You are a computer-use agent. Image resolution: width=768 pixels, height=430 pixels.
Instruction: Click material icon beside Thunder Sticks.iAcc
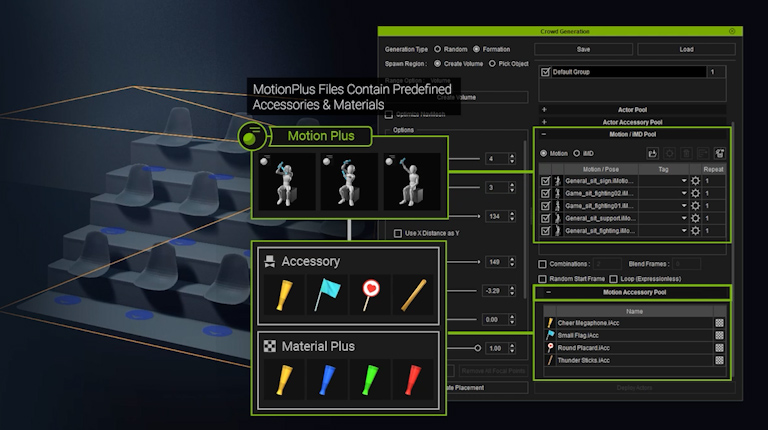click(x=718, y=359)
